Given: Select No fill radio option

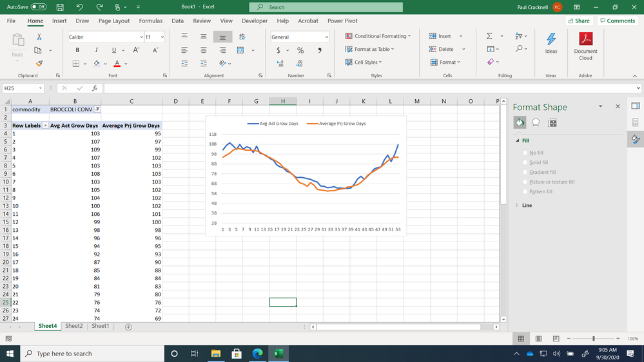Looking at the screenshot, I should tap(525, 153).
